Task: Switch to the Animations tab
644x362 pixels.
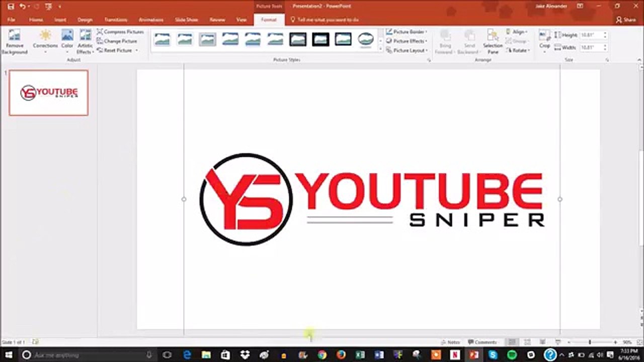Action: point(151,20)
